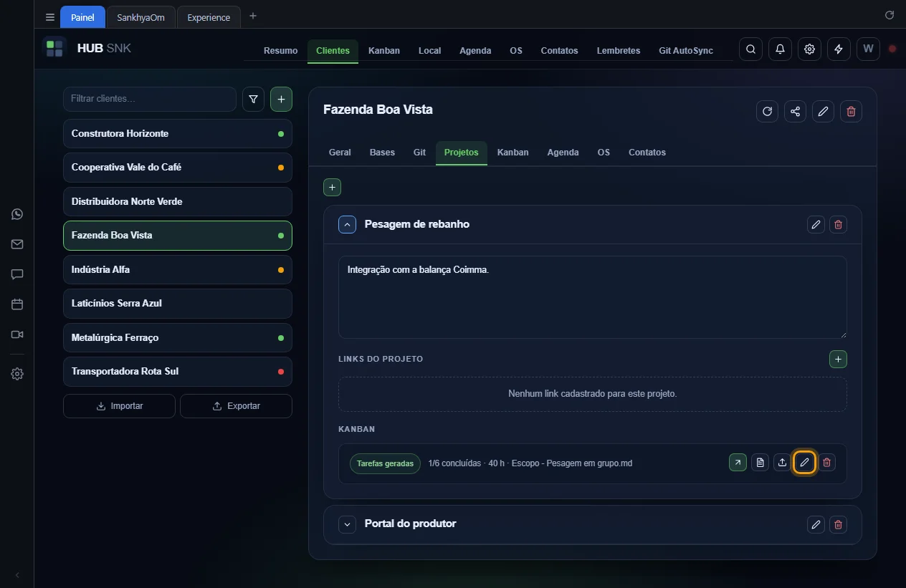
Task: Switch to the Painel window tab
Action: coord(82,17)
